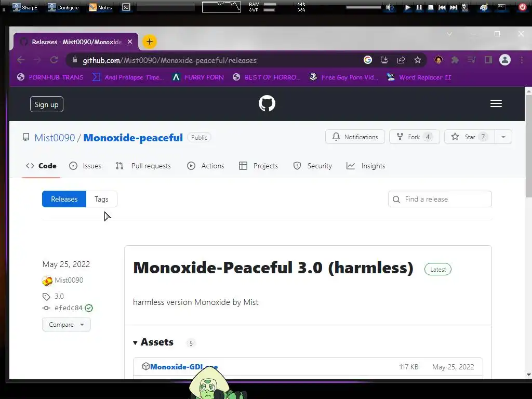The width and height of the screenshot is (532, 399).
Task: Open the Word Replacer II bookmark
Action: point(419,77)
